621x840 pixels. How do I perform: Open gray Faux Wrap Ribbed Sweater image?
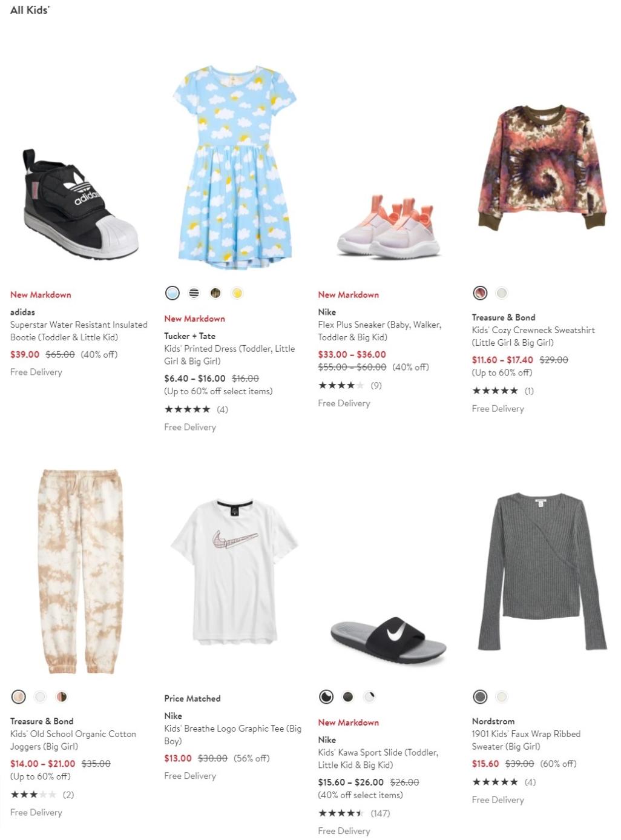[x=542, y=572]
